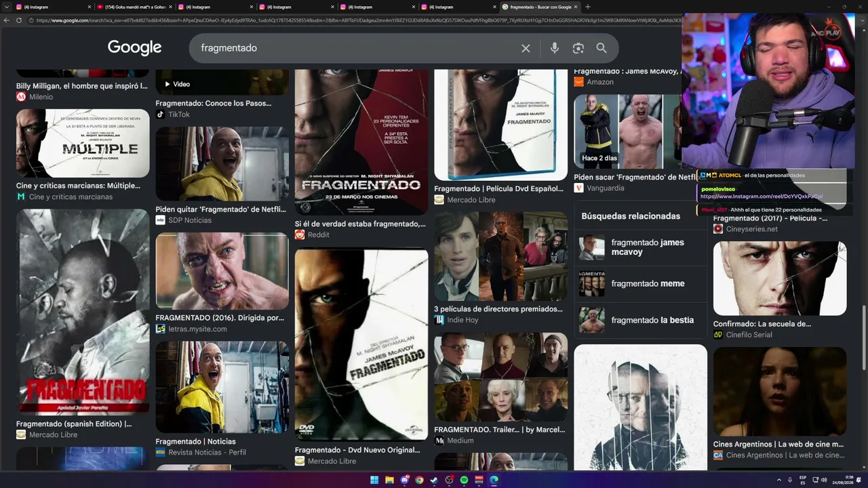Close the 'fragmentado - Buscar con Google' tab

[x=576, y=7]
